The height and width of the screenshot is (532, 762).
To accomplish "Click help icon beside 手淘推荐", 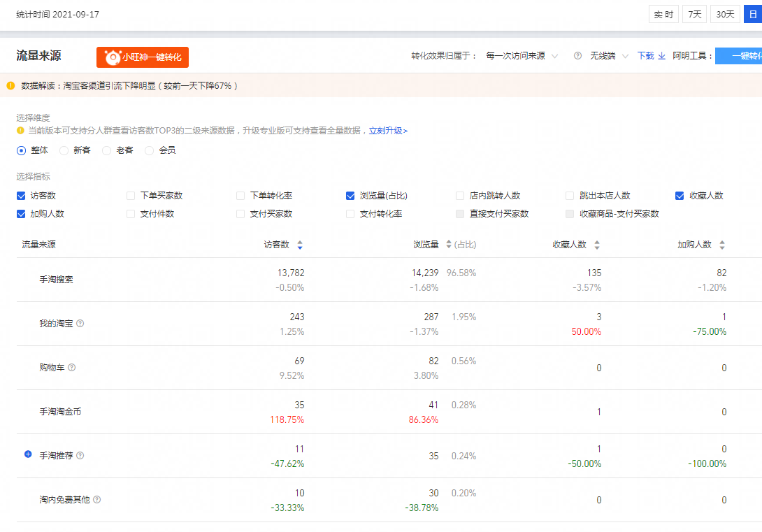I will click(x=80, y=456).
